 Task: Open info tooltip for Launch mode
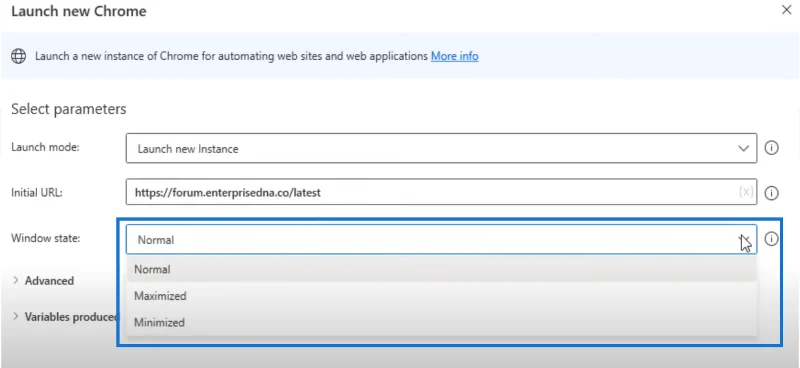click(771, 149)
